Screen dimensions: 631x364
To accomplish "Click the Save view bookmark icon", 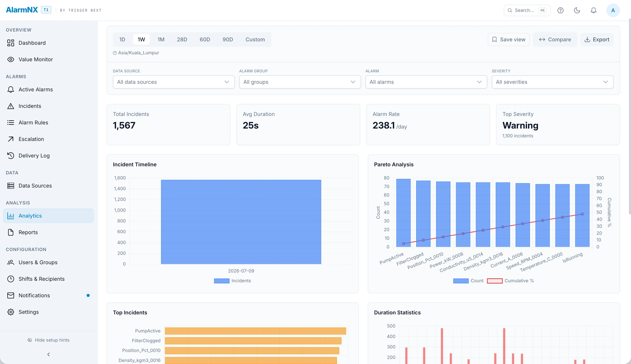I will [x=494, y=39].
